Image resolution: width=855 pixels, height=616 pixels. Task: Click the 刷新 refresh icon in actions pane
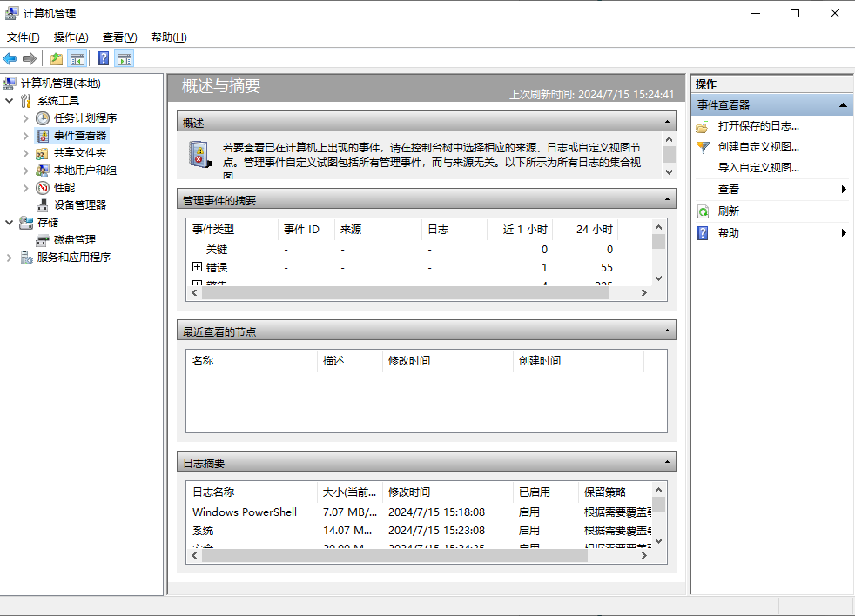pyautogui.click(x=703, y=211)
